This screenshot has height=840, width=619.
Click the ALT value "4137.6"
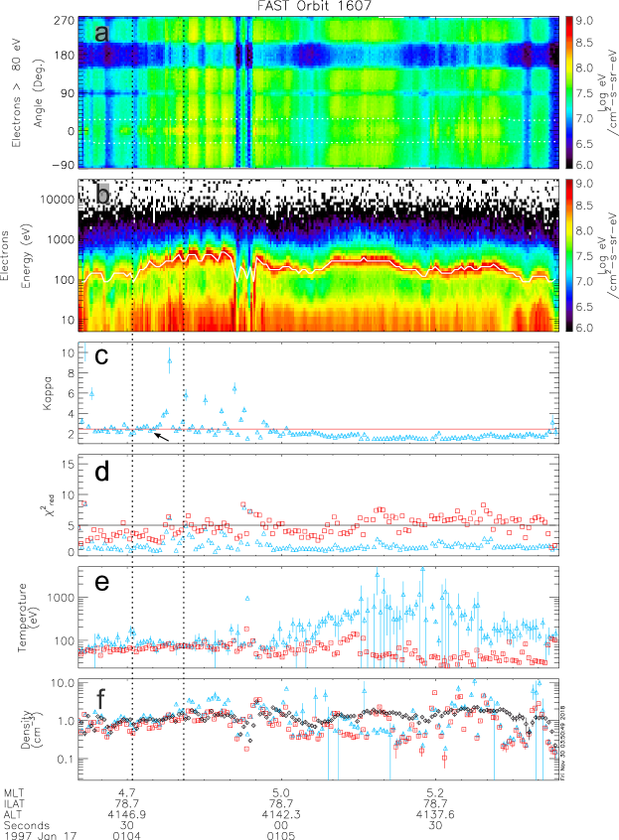click(x=435, y=814)
